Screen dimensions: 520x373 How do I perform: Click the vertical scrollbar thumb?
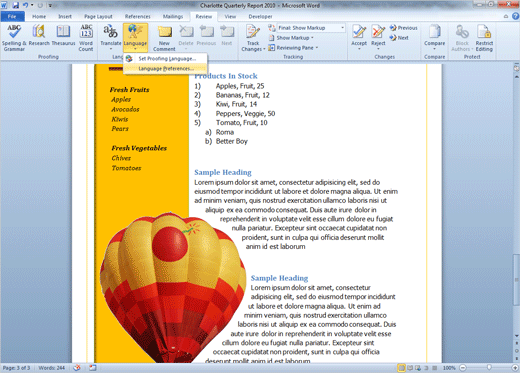coord(516,279)
